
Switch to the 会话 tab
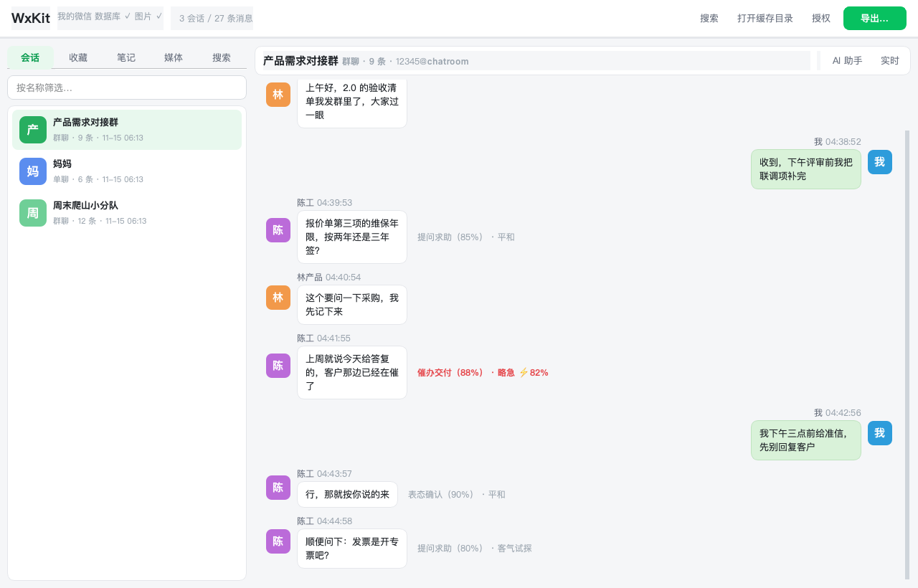(30, 57)
